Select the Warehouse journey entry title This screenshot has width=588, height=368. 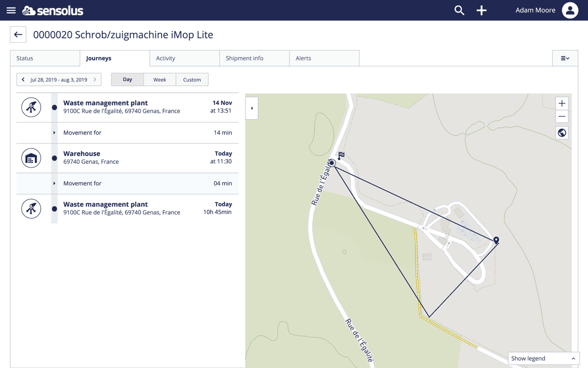pyautogui.click(x=82, y=154)
